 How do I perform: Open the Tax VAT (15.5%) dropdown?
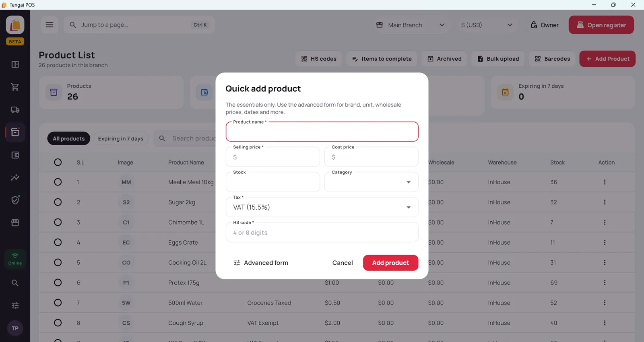pyautogui.click(x=322, y=207)
